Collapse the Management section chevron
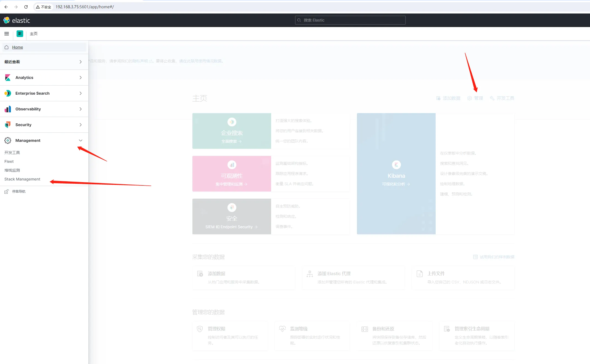The height and width of the screenshot is (364, 590). pyautogui.click(x=81, y=140)
